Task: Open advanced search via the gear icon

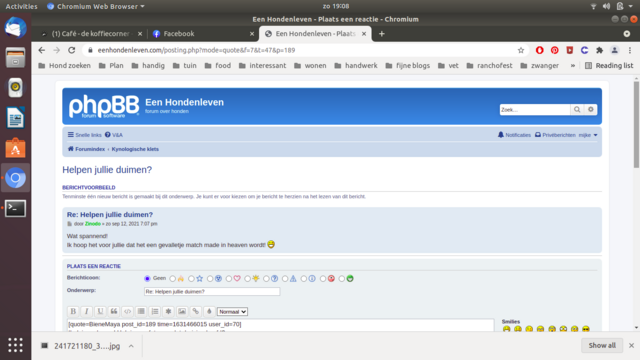Action: point(591,109)
